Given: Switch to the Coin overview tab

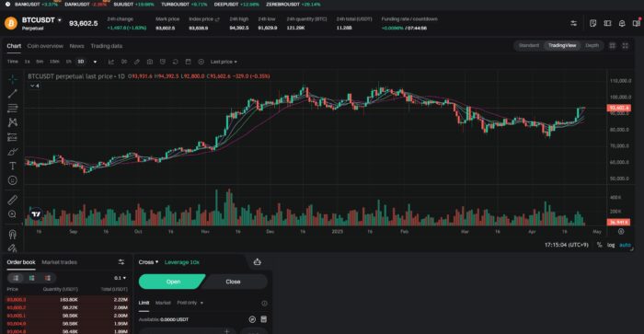Looking at the screenshot, I should [x=45, y=46].
